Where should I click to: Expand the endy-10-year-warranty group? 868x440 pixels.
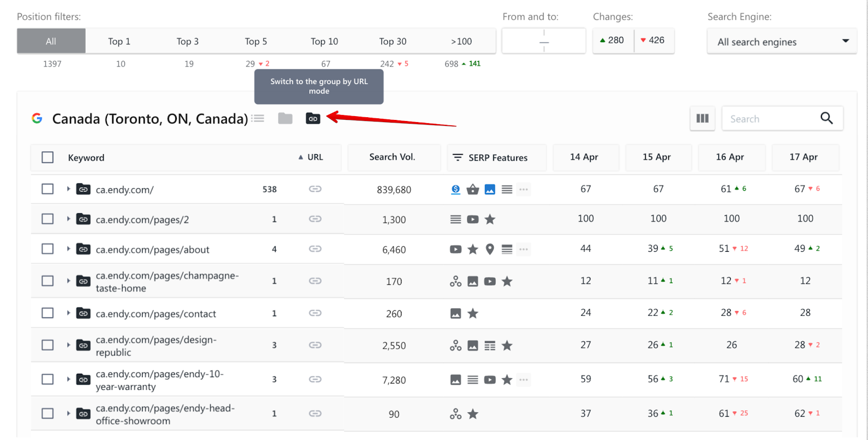pos(68,379)
